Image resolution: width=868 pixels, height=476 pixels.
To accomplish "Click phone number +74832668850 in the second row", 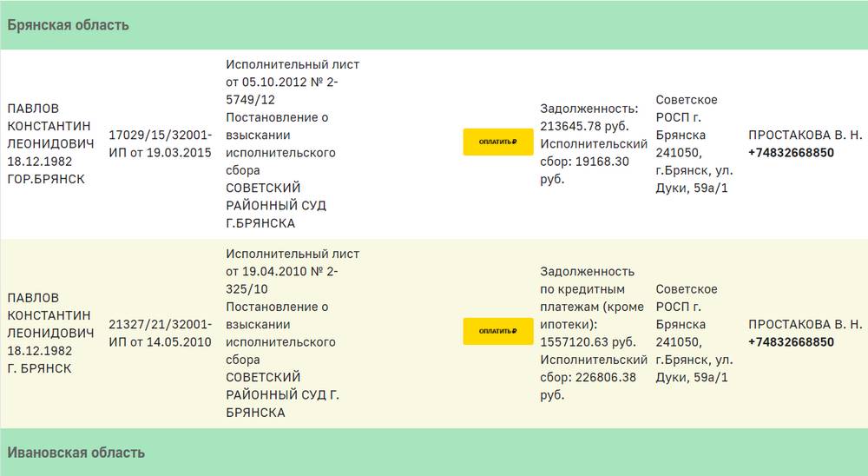I will pos(791,342).
